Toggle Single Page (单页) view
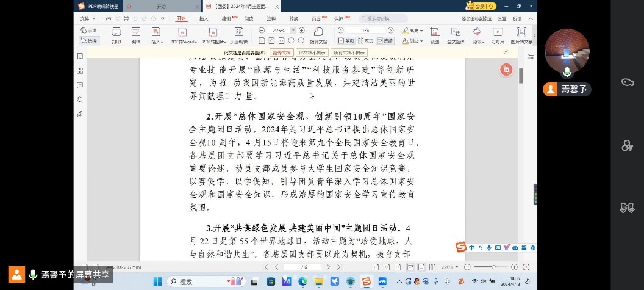The width and height of the screenshot is (644, 290). pyautogui.click(x=346, y=41)
